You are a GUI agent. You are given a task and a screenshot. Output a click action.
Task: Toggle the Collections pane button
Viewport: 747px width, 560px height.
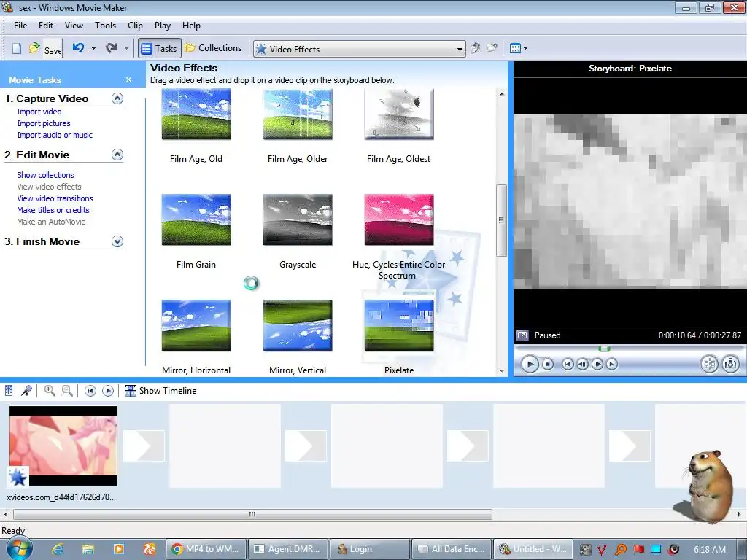(x=214, y=48)
